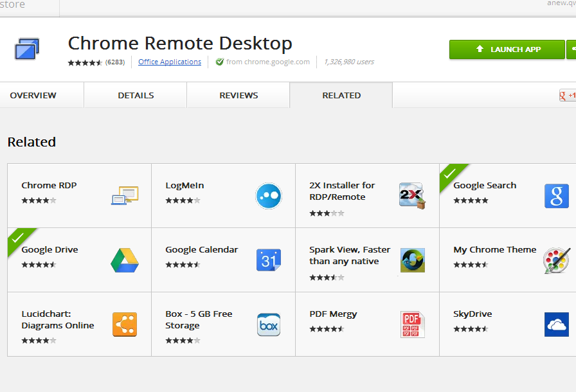Click the Box app icon
The height and width of the screenshot is (392, 576).
[x=269, y=325]
